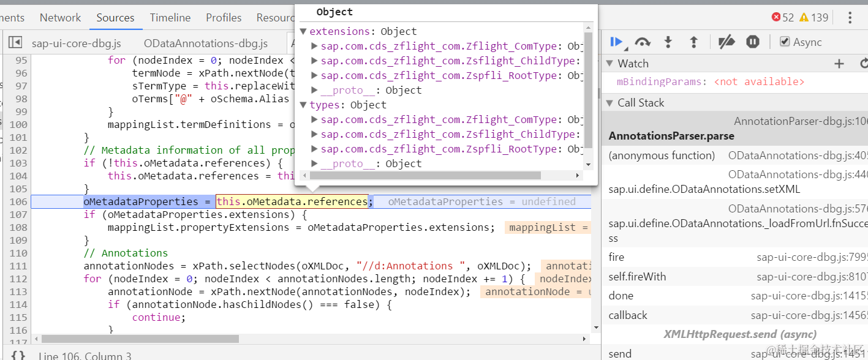Expand __proto__ under extensions
Viewport: 868px width, 360px height.
click(314, 90)
